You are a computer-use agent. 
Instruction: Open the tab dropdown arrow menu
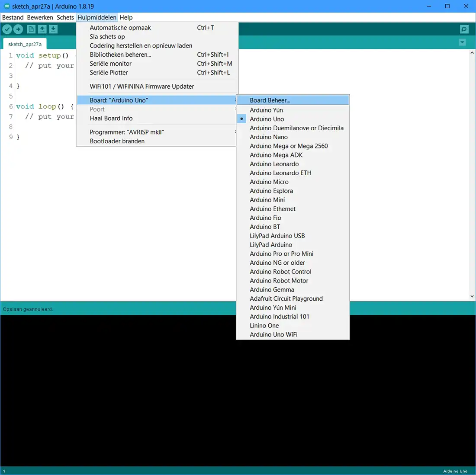tap(462, 42)
